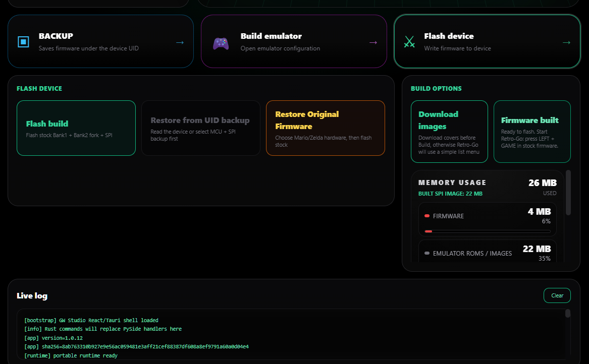Click the blue square BACKUP icon
The width and height of the screenshot is (589, 364).
tap(23, 42)
